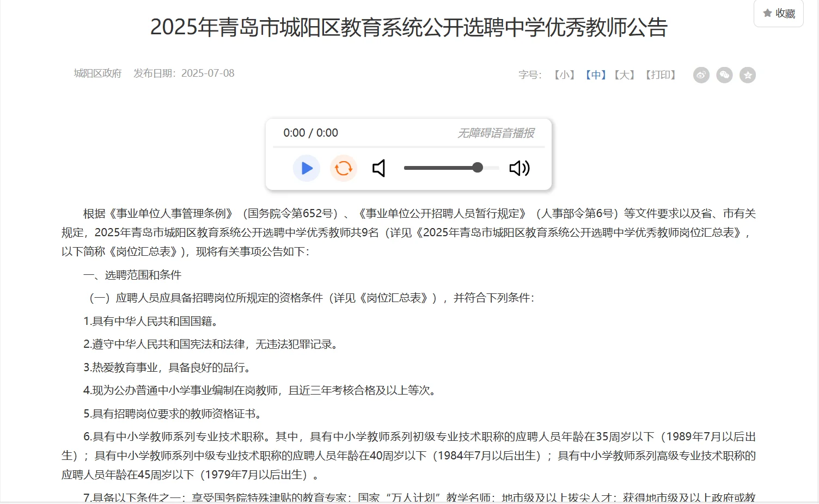The height and width of the screenshot is (504, 819).
Task: Click the line 3.热爱教育事业
Action: [x=168, y=367]
